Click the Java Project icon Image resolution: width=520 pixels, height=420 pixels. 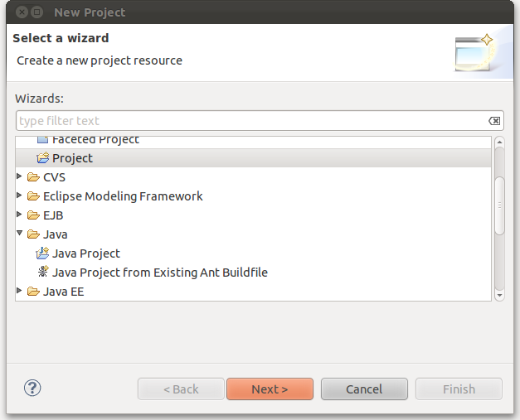point(42,253)
